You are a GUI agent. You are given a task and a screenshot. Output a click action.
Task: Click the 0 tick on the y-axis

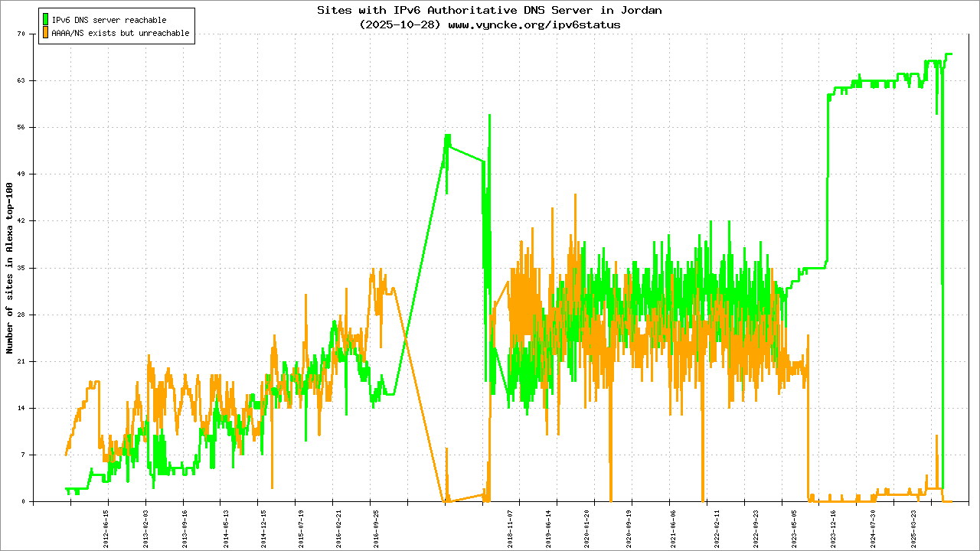(x=23, y=502)
